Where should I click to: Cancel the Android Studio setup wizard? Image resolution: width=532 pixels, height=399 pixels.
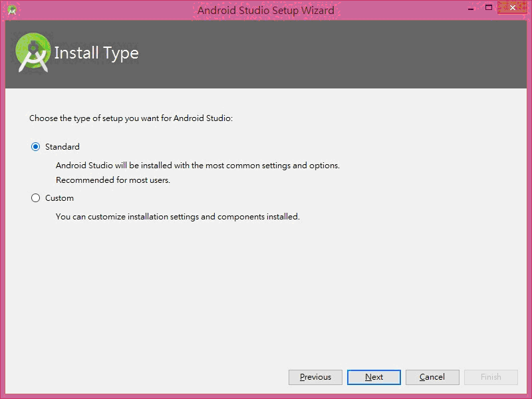tap(432, 377)
